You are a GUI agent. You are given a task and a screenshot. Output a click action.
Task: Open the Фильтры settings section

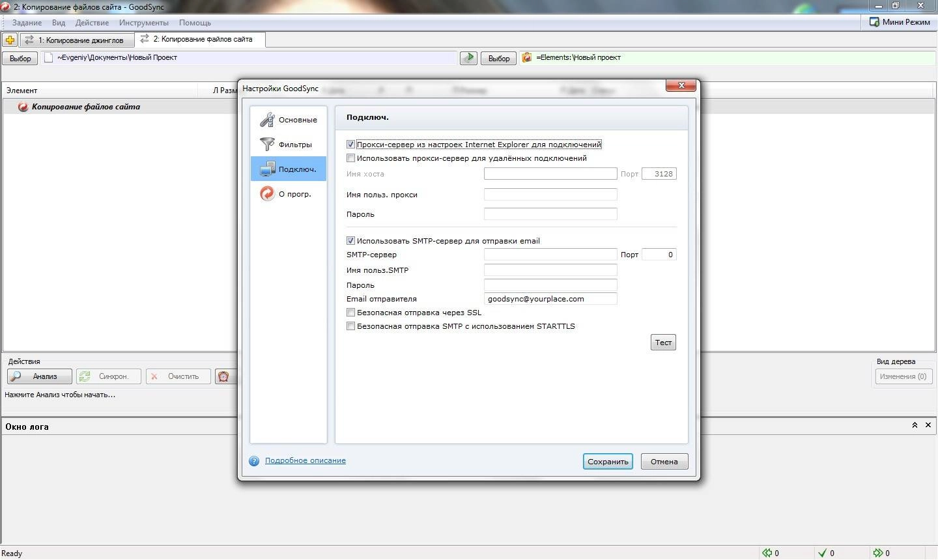tap(289, 145)
